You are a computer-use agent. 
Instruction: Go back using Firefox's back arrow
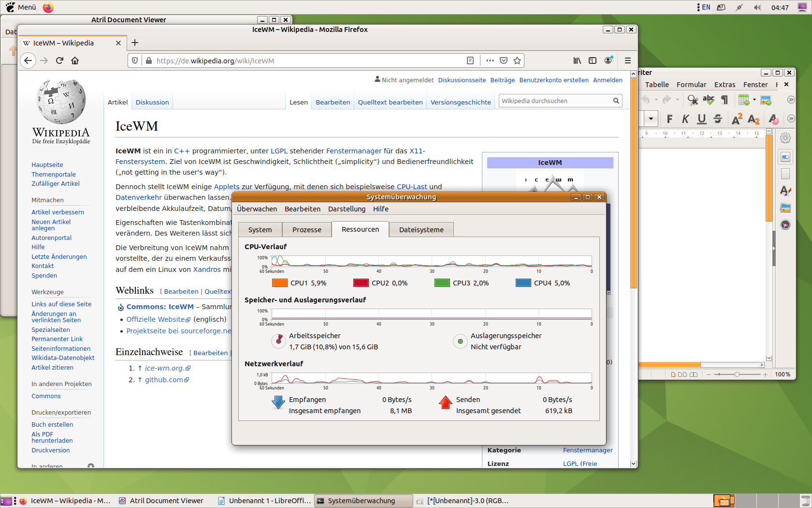pos(28,60)
